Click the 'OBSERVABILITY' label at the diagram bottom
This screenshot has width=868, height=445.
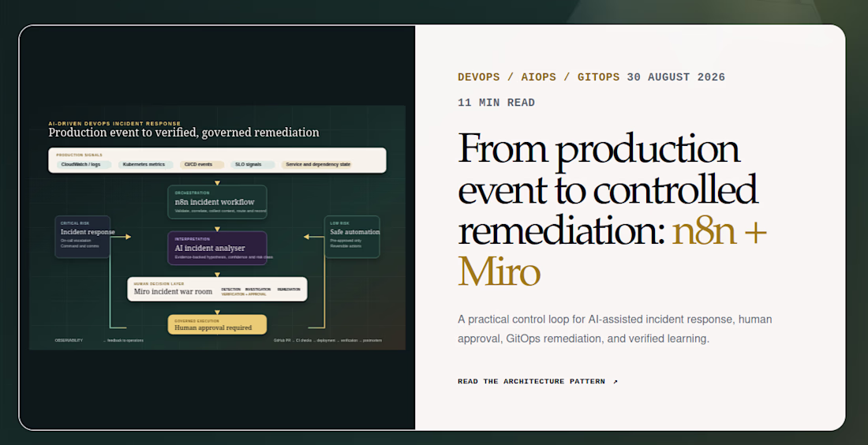69,340
